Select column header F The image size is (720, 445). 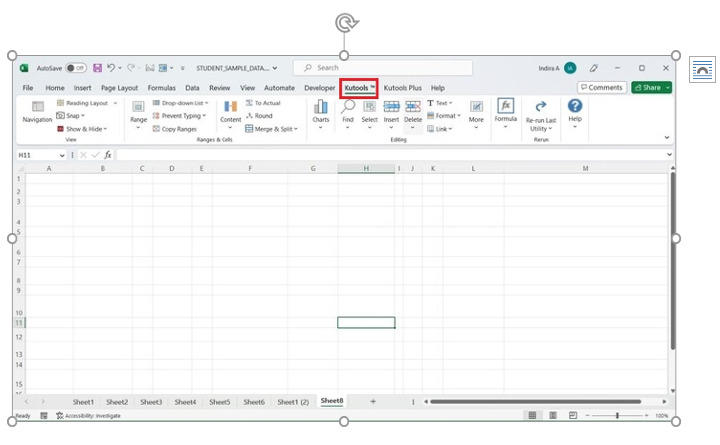tap(250, 169)
